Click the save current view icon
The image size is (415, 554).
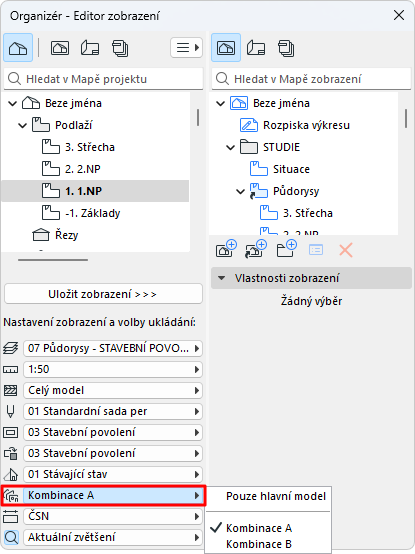[226, 249]
